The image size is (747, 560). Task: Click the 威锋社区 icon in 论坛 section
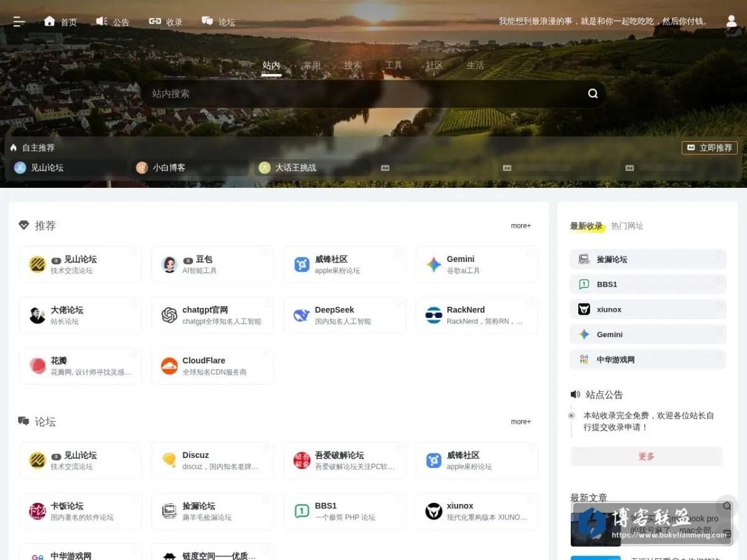point(434,460)
